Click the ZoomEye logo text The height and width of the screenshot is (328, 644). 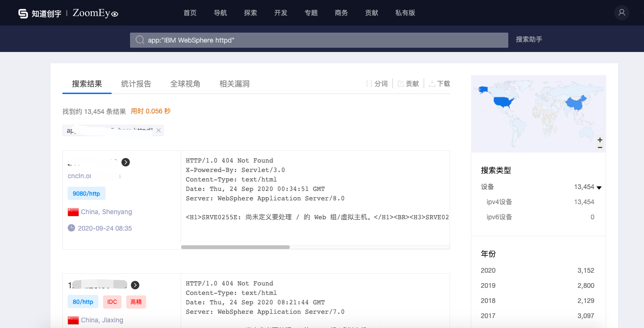click(x=96, y=13)
